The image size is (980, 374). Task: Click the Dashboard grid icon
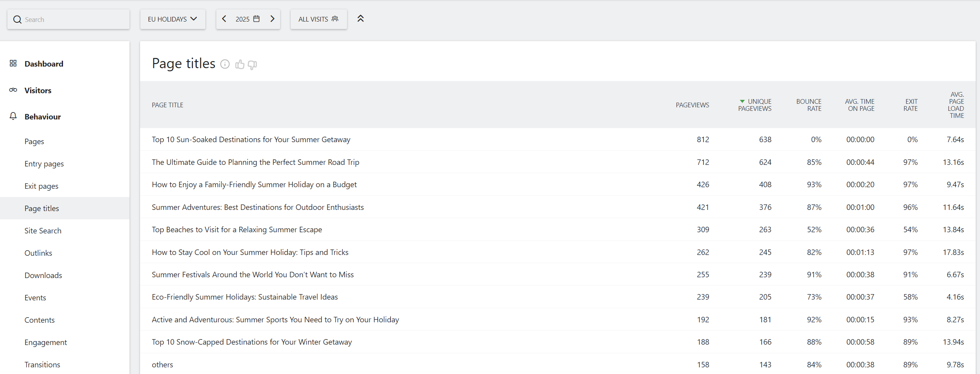point(13,63)
